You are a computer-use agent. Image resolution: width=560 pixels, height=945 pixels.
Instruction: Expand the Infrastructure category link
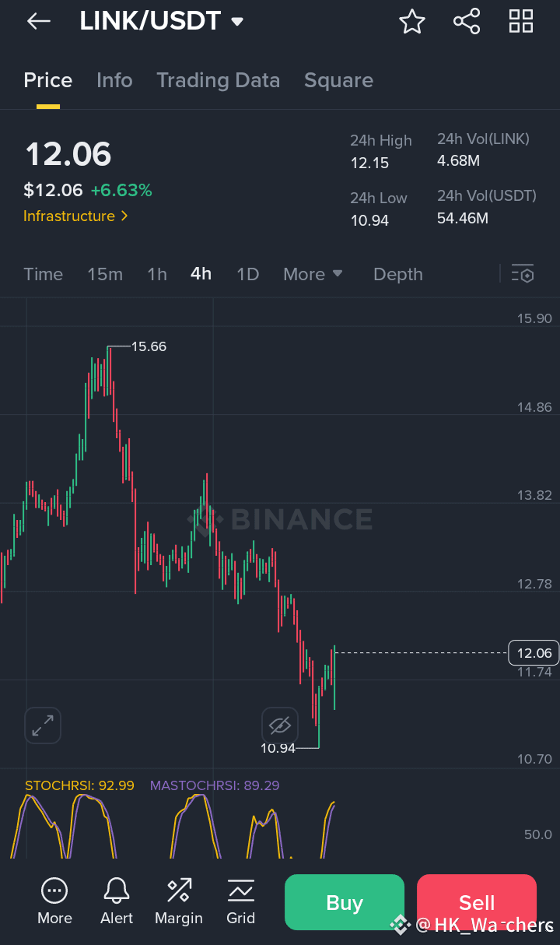[x=75, y=216]
